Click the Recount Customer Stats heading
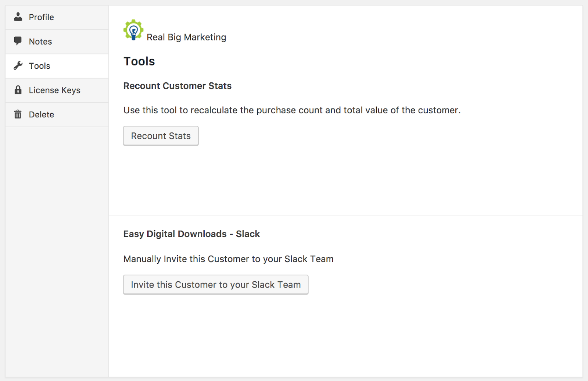 178,86
